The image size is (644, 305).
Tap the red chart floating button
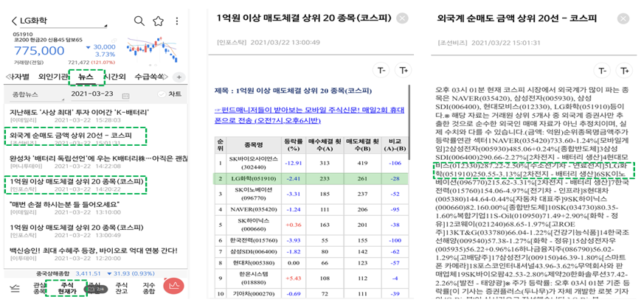(x=173, y=287)
